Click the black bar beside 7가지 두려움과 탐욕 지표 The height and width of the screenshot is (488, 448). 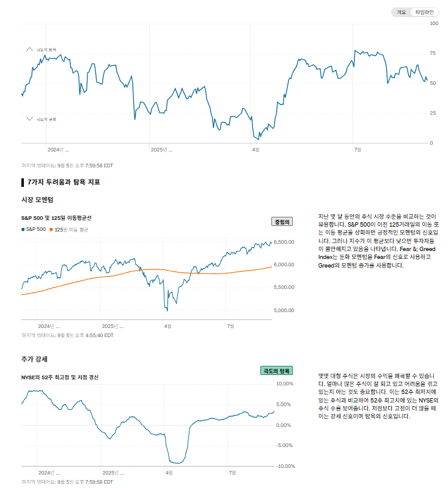tap(23, 182)
